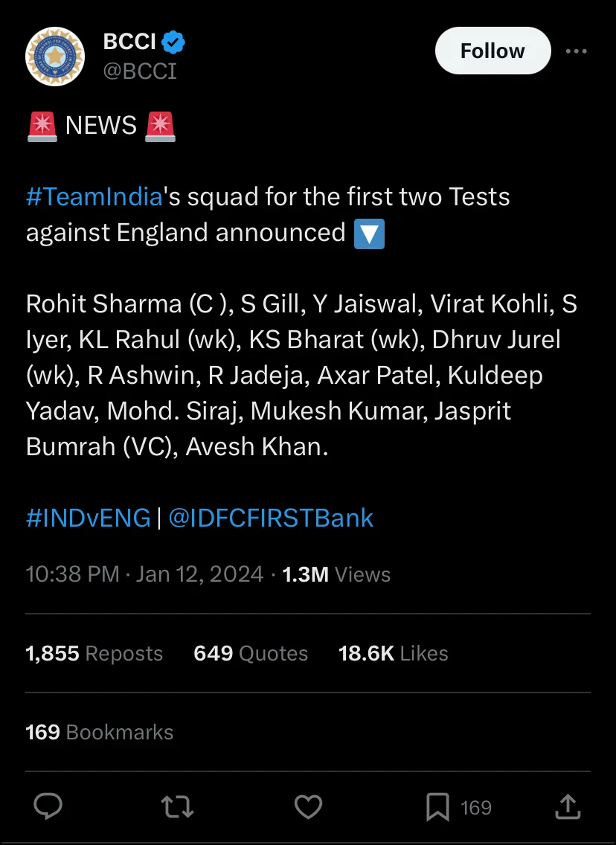
Task: View the 18.6K Likes list
Action: (393, 653)
